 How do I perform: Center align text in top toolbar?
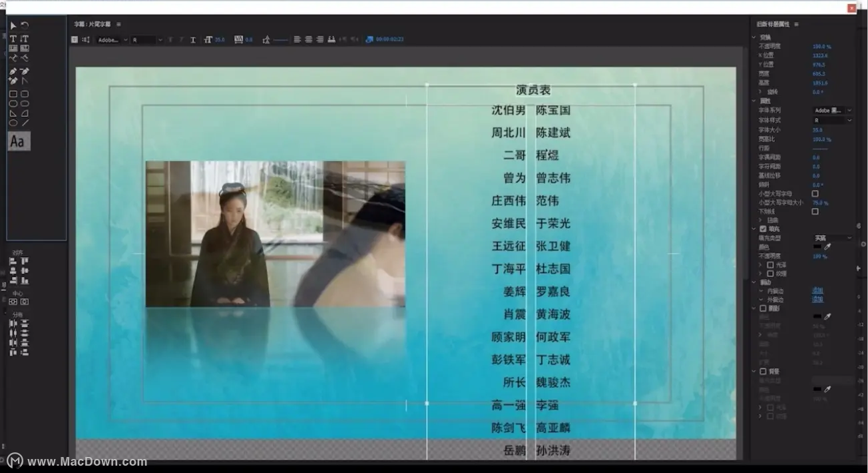click(309, 40)
